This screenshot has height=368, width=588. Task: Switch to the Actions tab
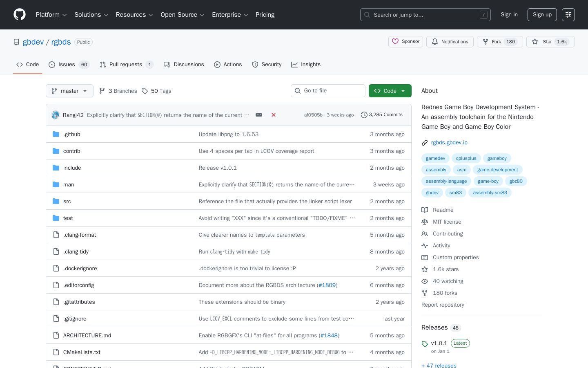pyautogui.click(x=228, y=65)
